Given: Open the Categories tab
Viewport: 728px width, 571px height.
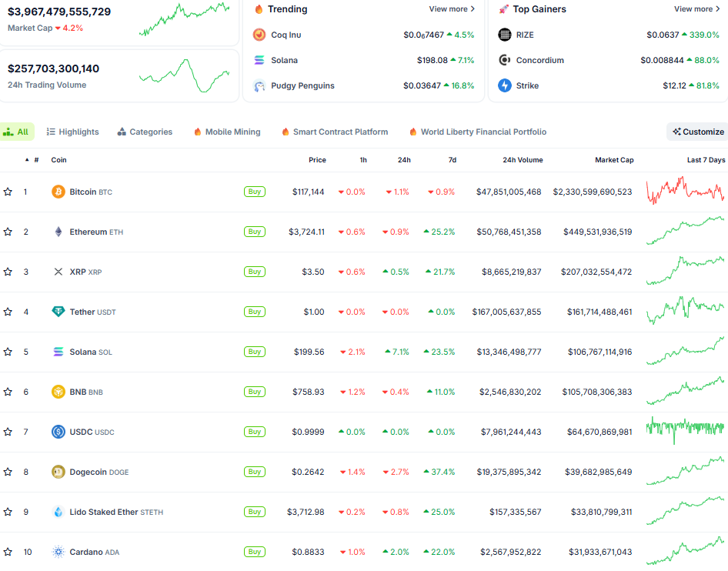Looking at the screenshot, I should (145, 132).
